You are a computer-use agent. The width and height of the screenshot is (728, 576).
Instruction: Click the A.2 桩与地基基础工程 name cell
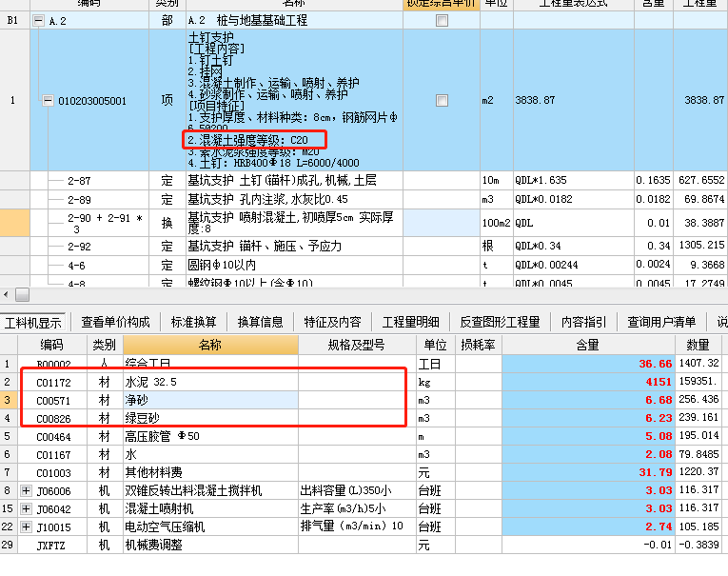tap(294, 20)
